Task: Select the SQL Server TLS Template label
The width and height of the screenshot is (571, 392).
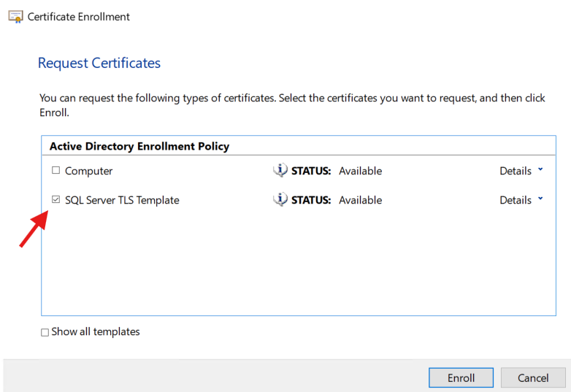Action: [x=122, y=200]
